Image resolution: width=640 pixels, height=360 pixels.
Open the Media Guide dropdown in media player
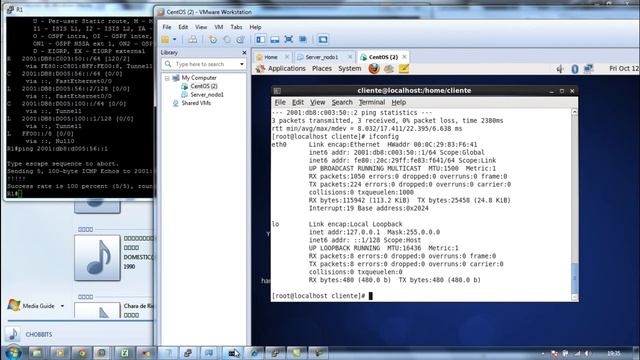62,306
